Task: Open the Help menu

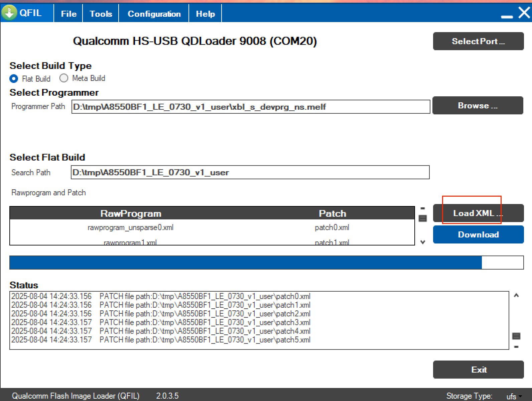Action: 205,14
